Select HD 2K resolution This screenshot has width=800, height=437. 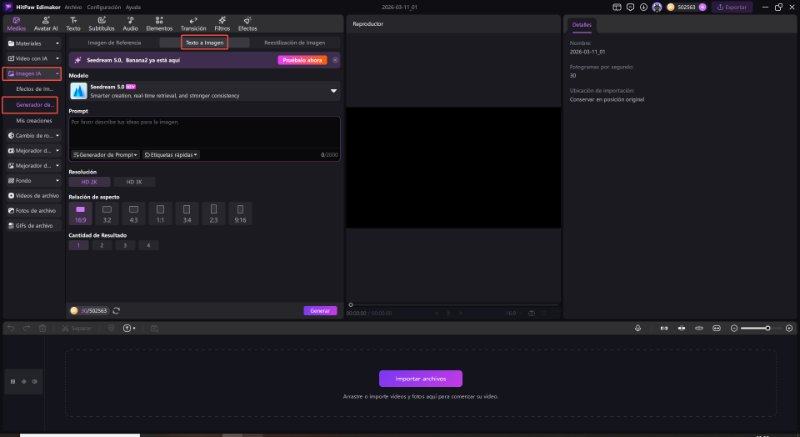click(x=89, y=182)
